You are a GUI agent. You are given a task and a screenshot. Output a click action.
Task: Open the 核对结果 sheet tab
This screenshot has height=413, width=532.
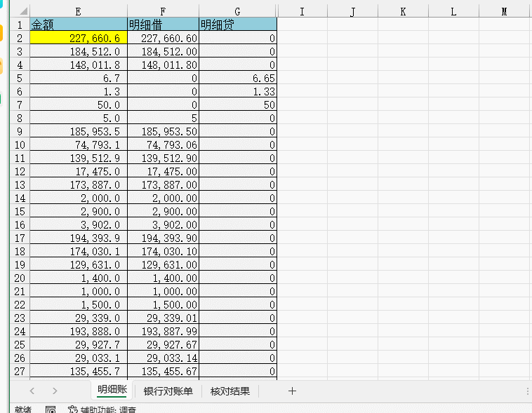point(230,391)
